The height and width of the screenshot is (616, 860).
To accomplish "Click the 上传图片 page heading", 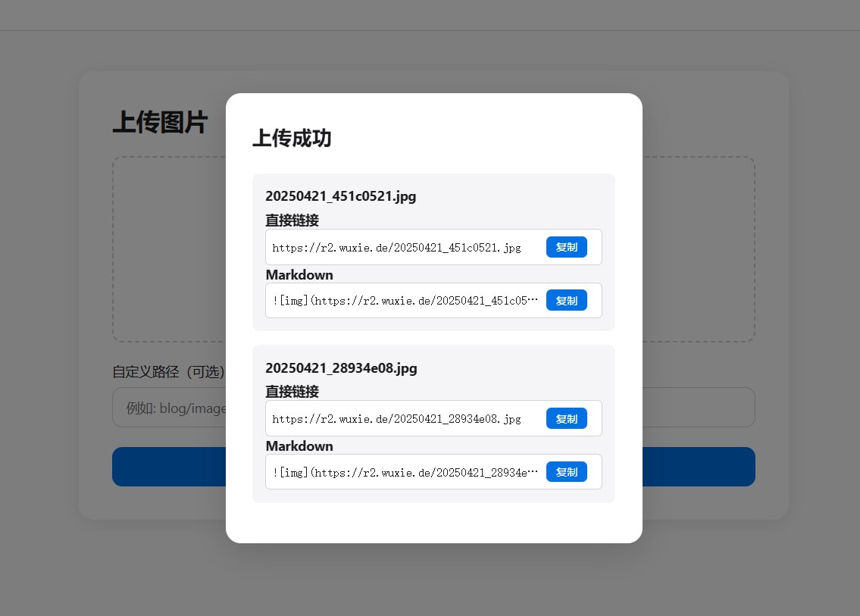I will [x=160, y=123].
